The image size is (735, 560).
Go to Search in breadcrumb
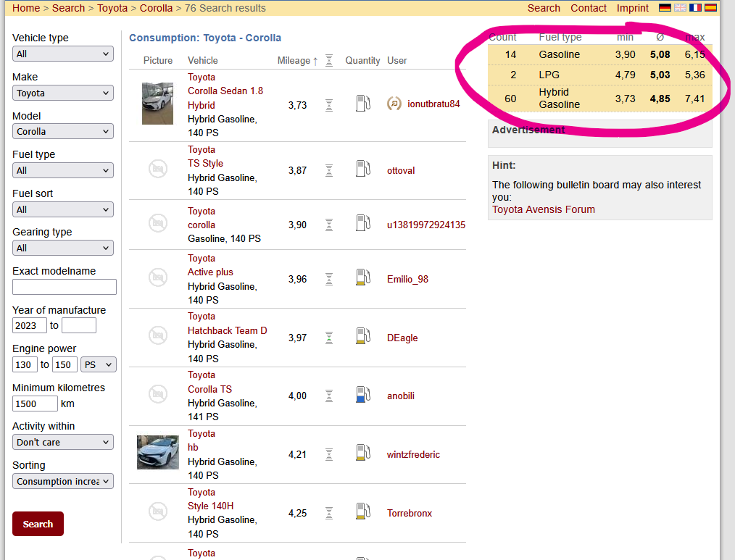pyautogui.click(x=68, y=8)
